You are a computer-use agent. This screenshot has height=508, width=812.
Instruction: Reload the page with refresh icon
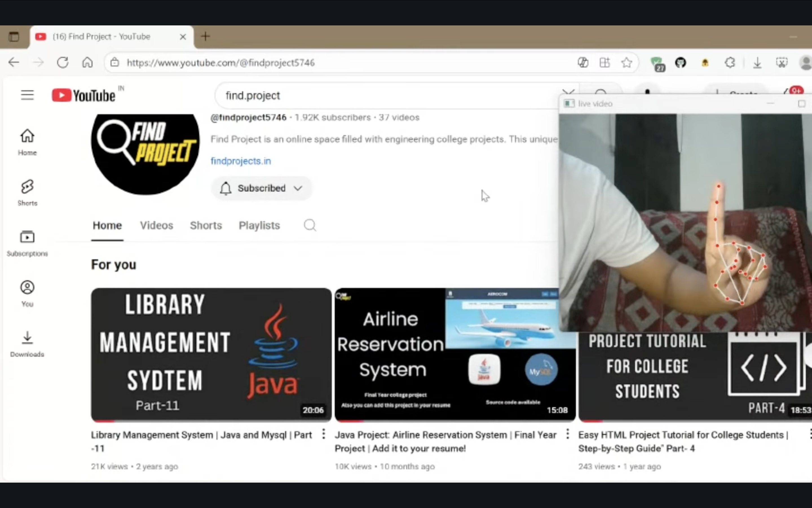point(63,62)
